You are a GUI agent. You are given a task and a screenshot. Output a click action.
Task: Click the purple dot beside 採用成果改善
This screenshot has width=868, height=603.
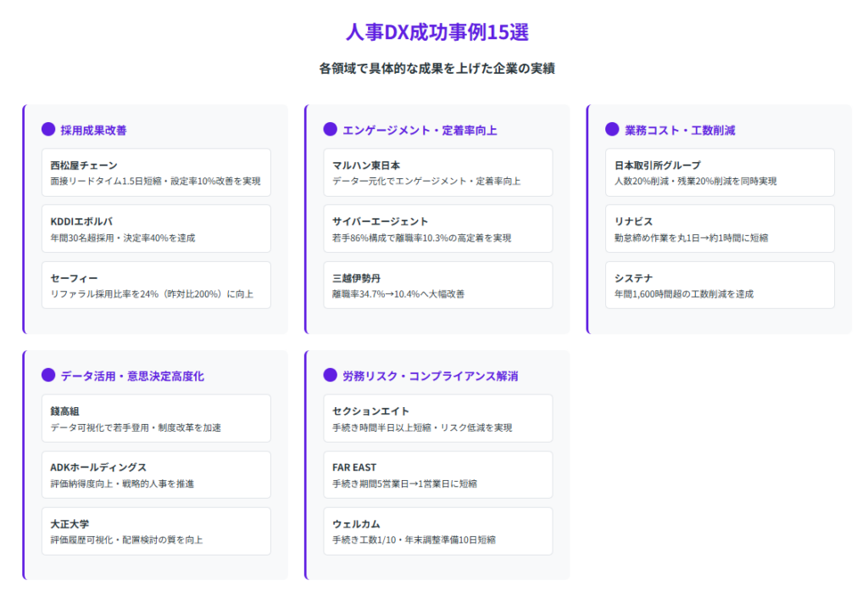pyautogui.click(x=48, y=130)
